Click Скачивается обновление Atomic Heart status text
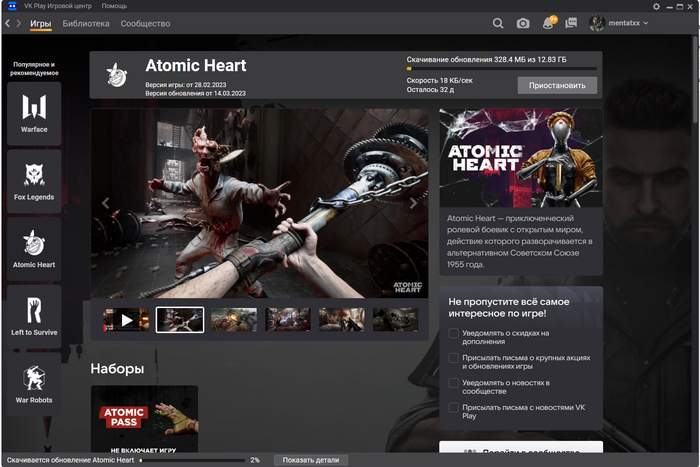This screenshot has width=700, height=467. 70,460
